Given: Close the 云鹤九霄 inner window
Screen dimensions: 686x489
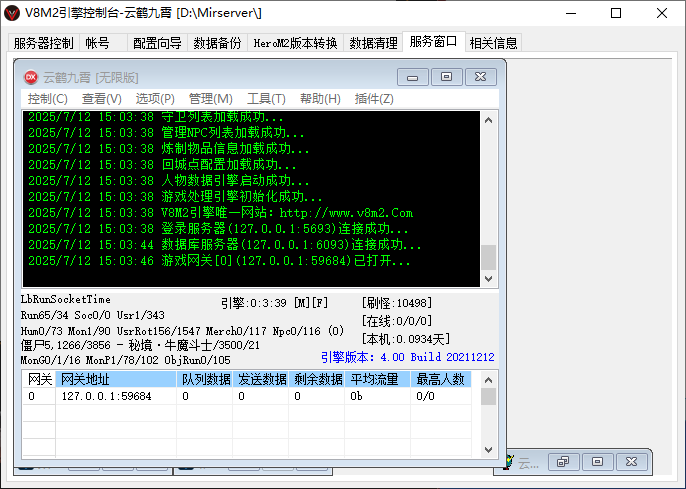Looking at the screenshot, I should (x=480, y=77).
